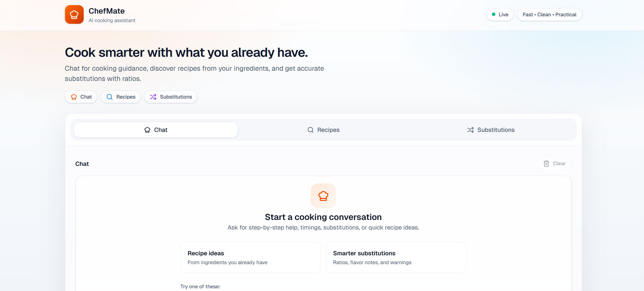Click the chef hat icon in the Chat pill
Viewport: 644px width, 291px height.
tap(74, 97)
